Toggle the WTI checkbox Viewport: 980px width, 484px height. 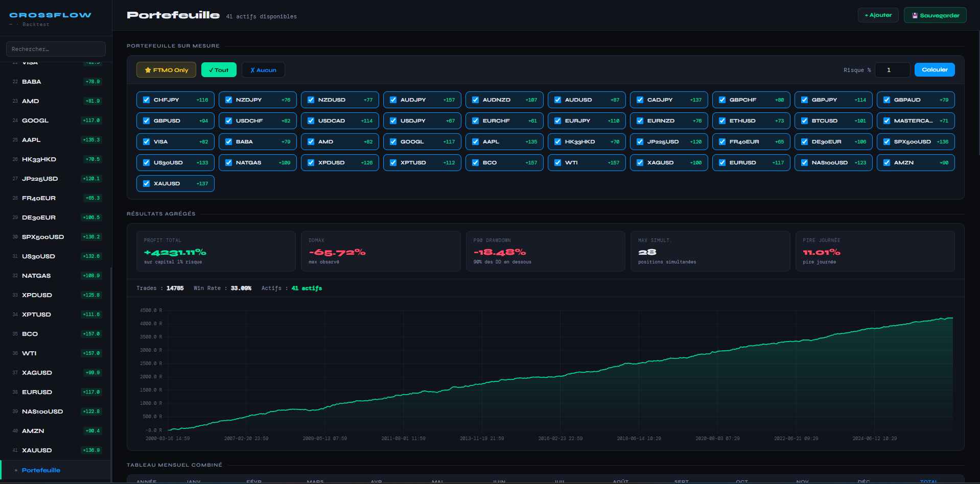click(x=558, y=163)
